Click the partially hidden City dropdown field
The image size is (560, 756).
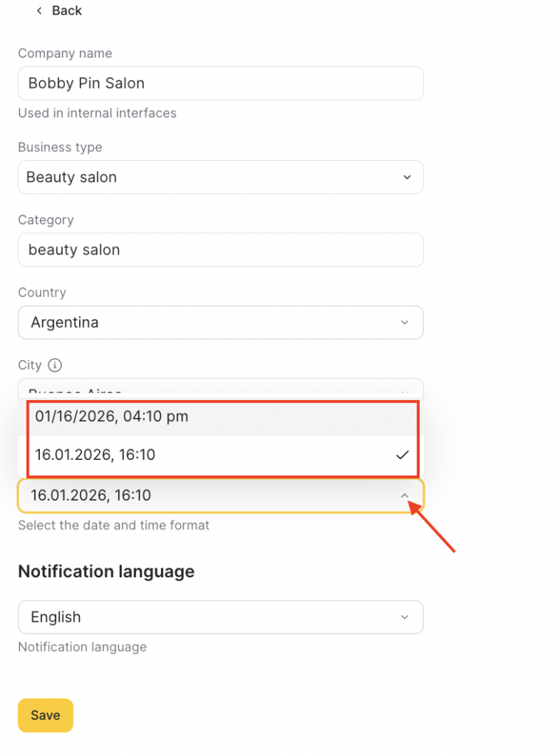220,389
